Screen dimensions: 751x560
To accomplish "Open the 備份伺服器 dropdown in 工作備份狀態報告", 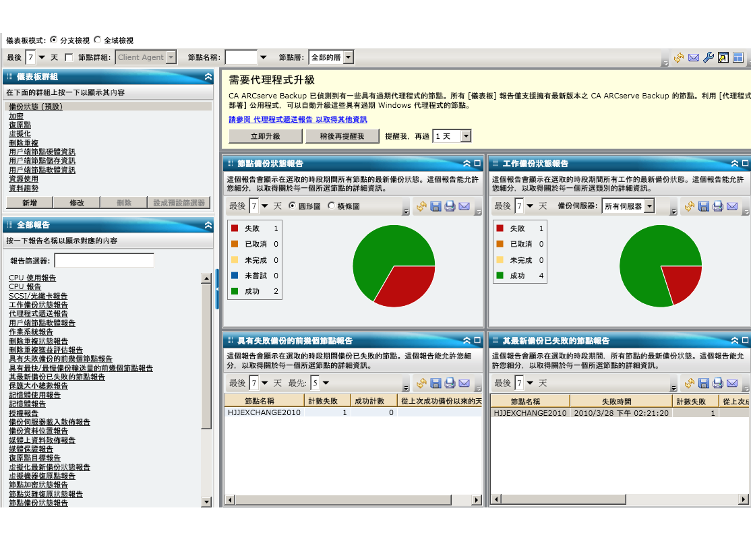I will [649, 206].
